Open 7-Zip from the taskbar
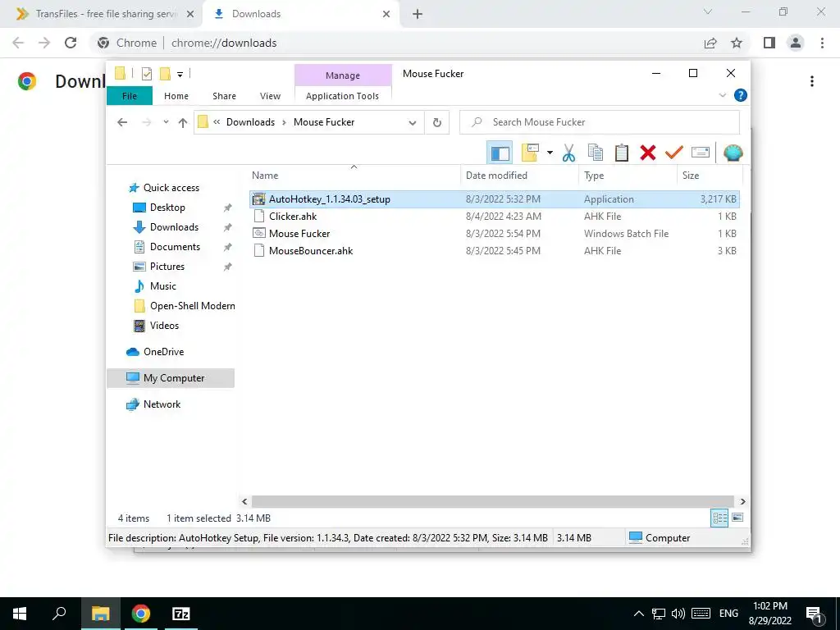 (181, 614)
